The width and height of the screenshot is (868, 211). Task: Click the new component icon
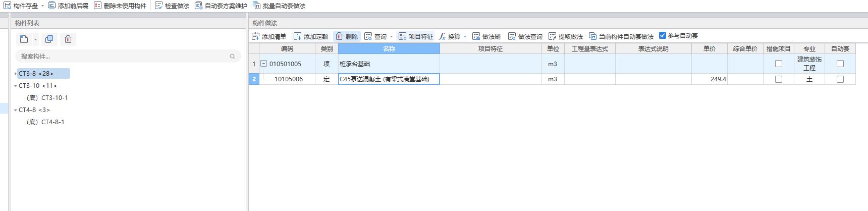24,39
